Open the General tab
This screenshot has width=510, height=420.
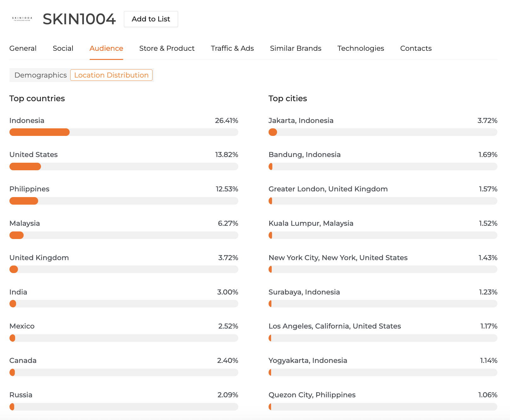[23, 48]
